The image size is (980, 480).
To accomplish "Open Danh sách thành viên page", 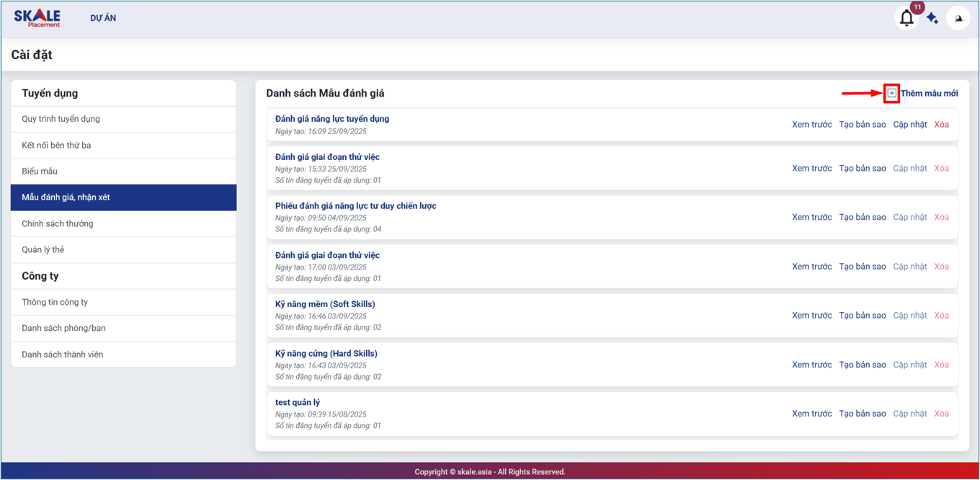I will 62,355.
